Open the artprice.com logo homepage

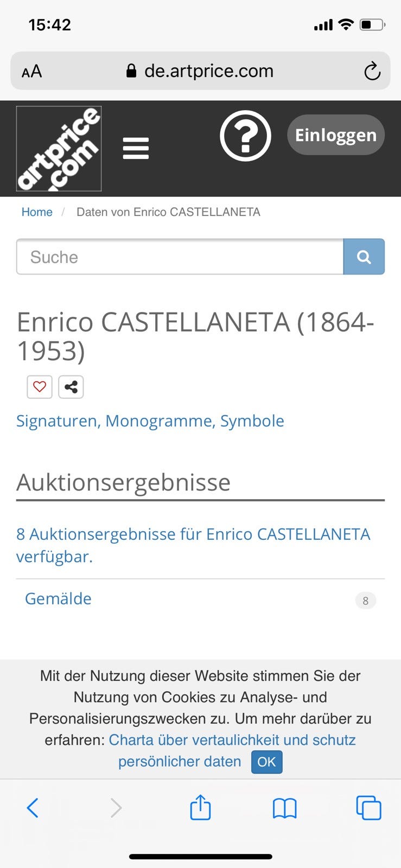coord(59,148)
